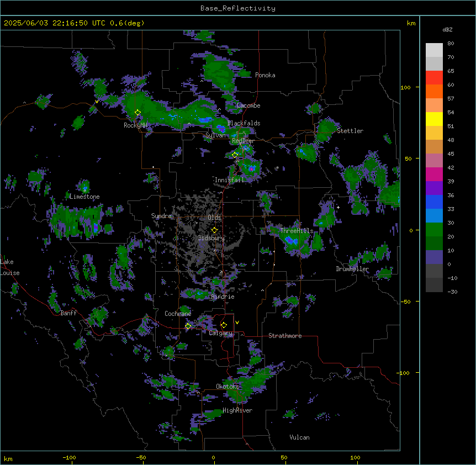This screenshot has height=465, width=476.
Task: Click the Olds city label
Action: pyautogui.click(x=214, y=218)
